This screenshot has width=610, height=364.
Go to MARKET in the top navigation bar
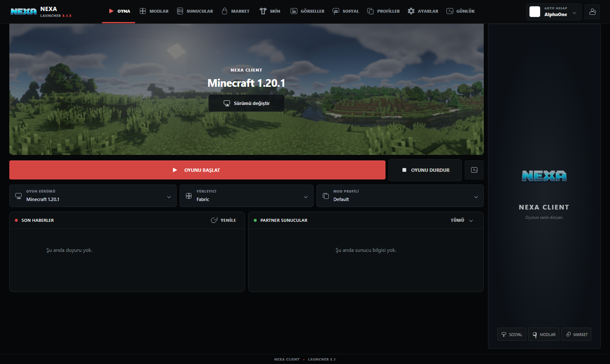coord(236,11)
